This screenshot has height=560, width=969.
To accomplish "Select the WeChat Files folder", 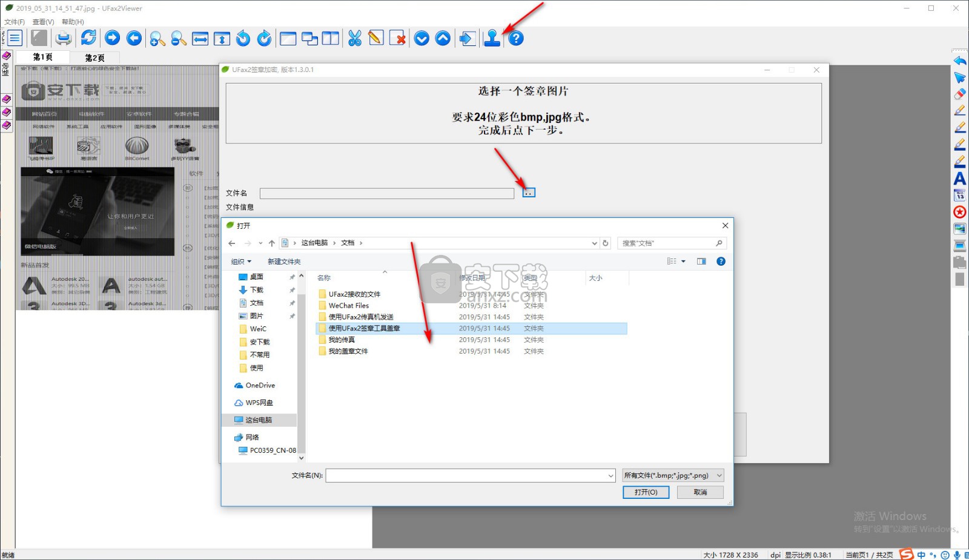I will 348,306.
